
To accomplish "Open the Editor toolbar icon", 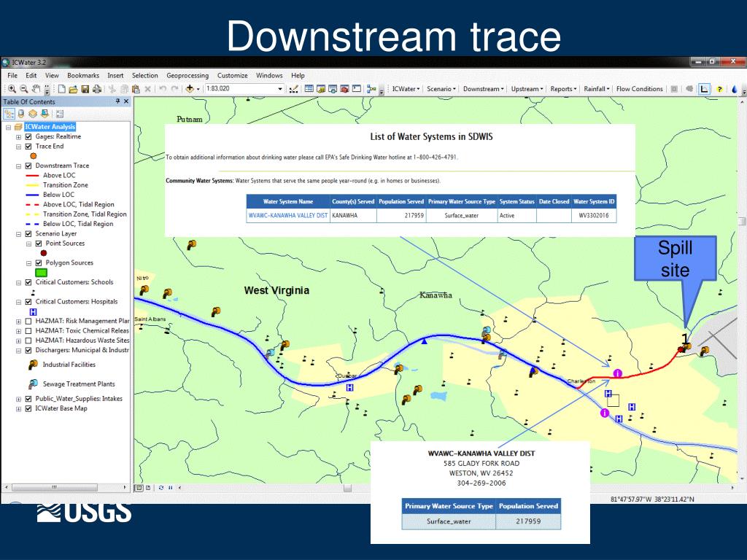I will click(x=294, y=89).
